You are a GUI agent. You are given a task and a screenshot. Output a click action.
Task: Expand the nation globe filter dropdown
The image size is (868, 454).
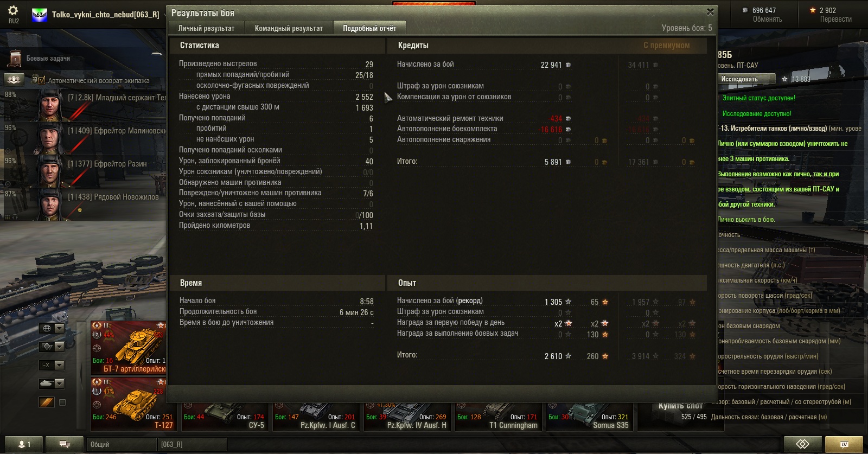tap(52, 328)
